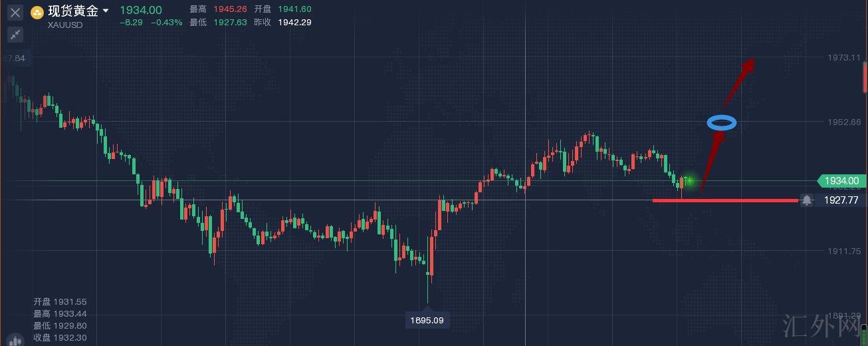Click the 1895.09 low price marker

click(x=427, y=321)
